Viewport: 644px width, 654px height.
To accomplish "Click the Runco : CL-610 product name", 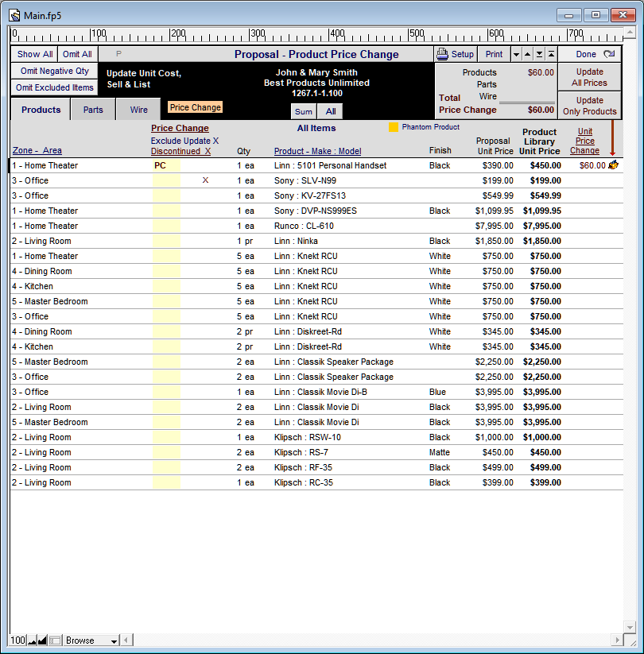I will [x=304, y=226].
